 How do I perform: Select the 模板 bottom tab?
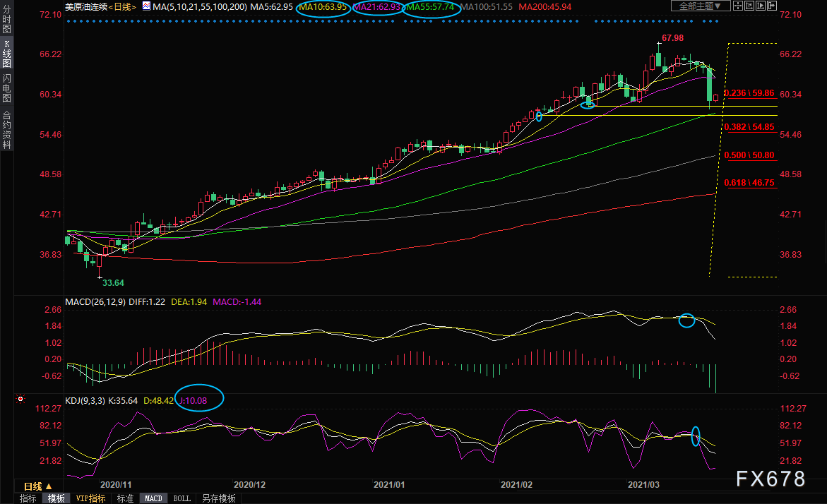click(56, 498)
